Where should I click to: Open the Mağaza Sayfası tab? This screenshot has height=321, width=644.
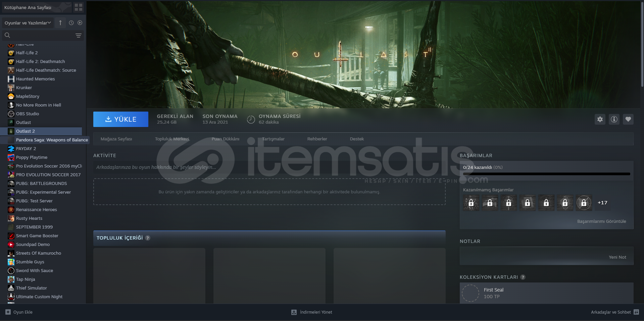point(116,139)
